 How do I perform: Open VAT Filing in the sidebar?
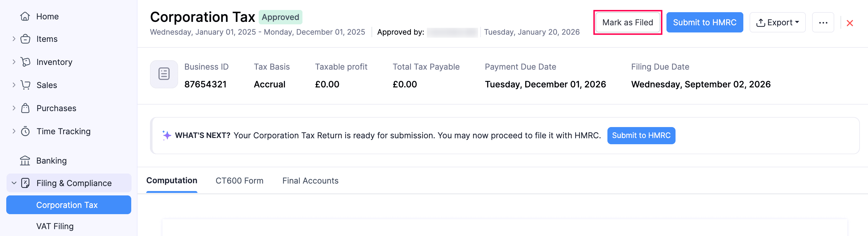55,226
